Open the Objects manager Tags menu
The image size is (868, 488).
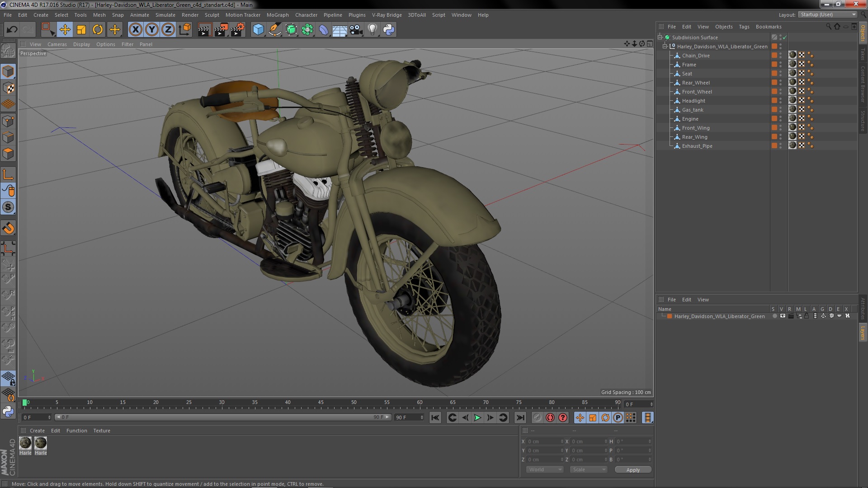744,27
